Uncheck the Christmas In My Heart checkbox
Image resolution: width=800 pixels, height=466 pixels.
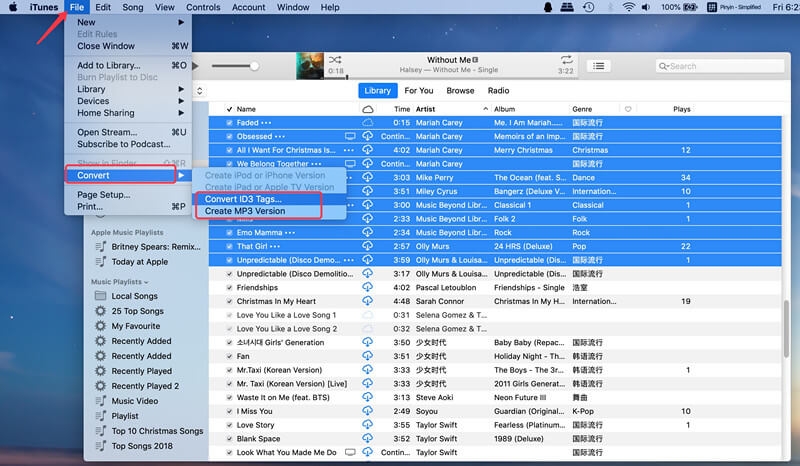tap(229, 301)
